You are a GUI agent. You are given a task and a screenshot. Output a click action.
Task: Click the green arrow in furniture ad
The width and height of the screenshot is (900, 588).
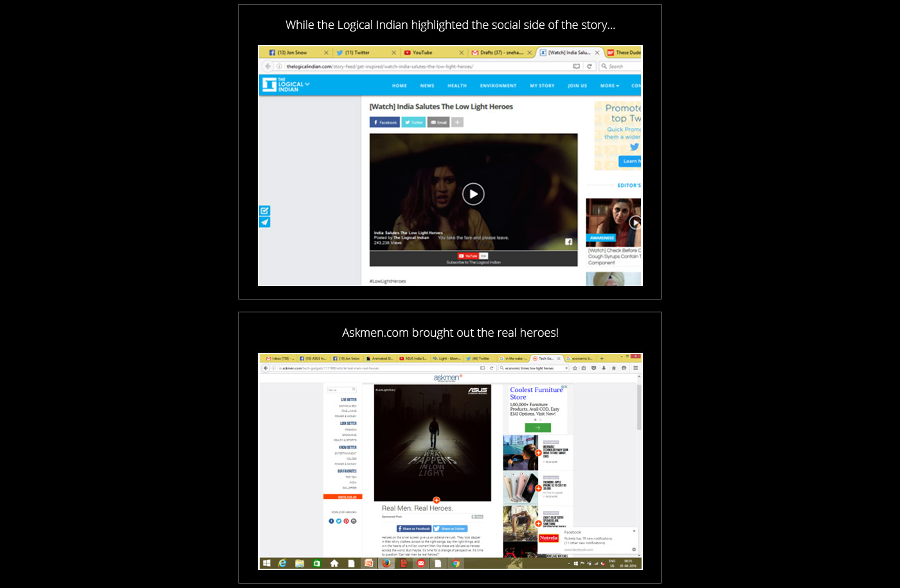coord(538,427)
